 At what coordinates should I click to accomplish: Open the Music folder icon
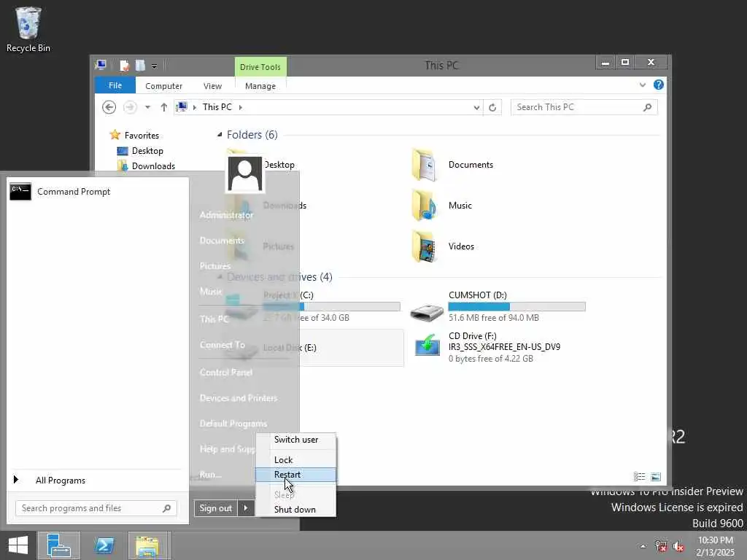tap(424, 205)
